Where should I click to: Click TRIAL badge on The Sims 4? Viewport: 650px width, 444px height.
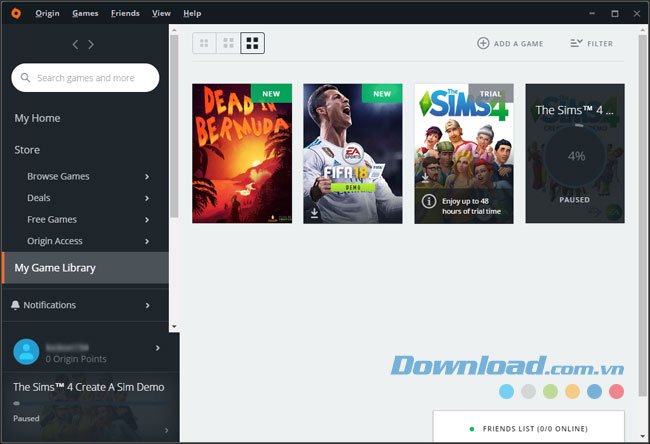click(491, 94)
